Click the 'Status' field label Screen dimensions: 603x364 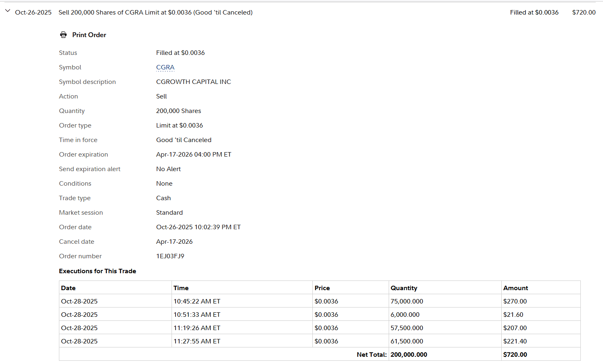[x=68, y=53]
